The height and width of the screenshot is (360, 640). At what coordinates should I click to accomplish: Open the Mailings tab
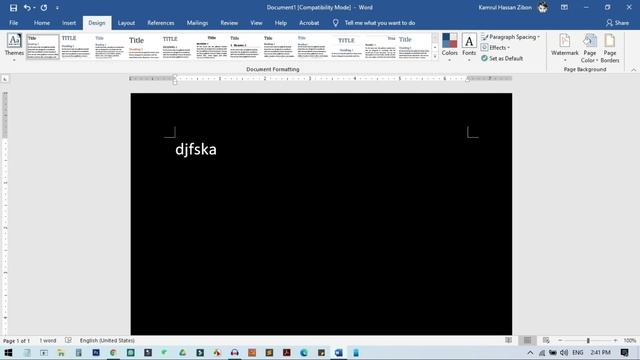(x=197, y=23)
